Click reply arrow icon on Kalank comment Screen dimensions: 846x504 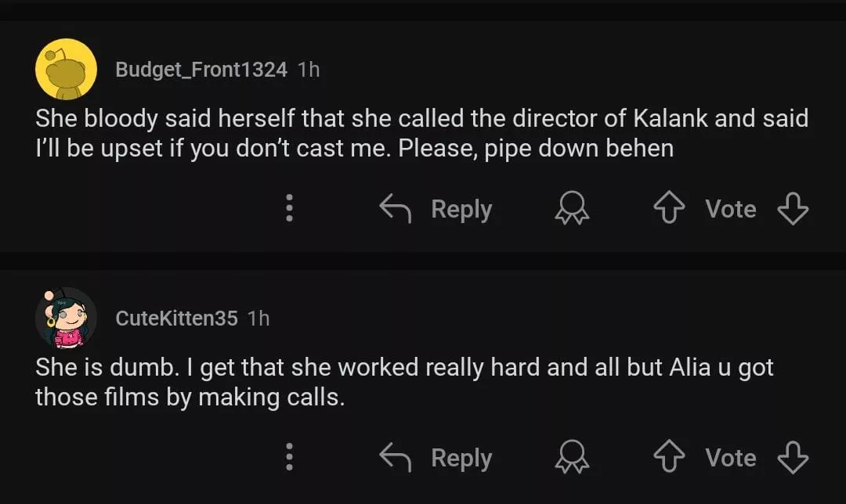coord(395,208)
